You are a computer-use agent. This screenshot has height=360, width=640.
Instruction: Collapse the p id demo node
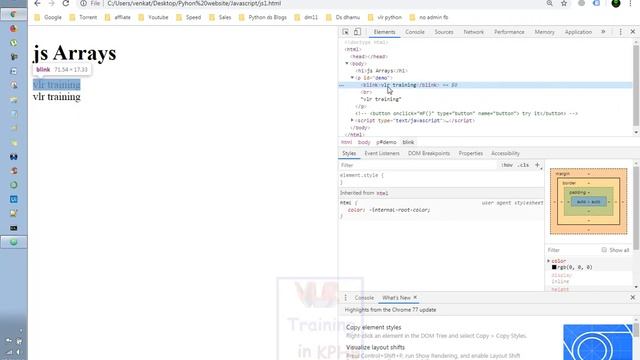pyautogui.click(x=352, y=78)
